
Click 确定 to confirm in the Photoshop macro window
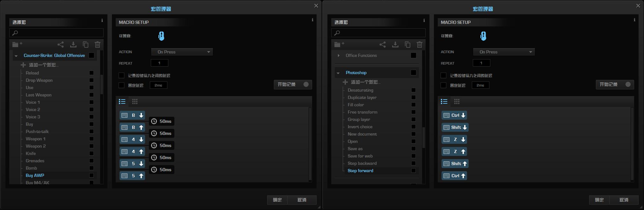[x=599, y=200]
